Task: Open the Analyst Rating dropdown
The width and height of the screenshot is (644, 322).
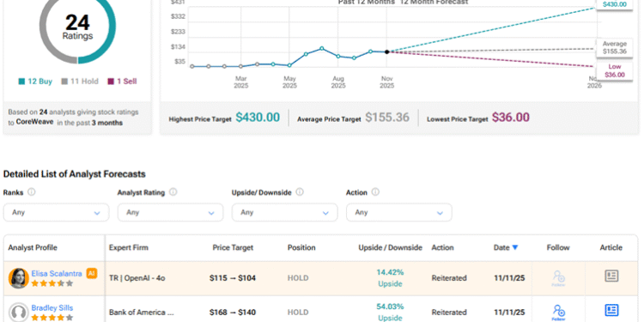Action: (171, 213)
